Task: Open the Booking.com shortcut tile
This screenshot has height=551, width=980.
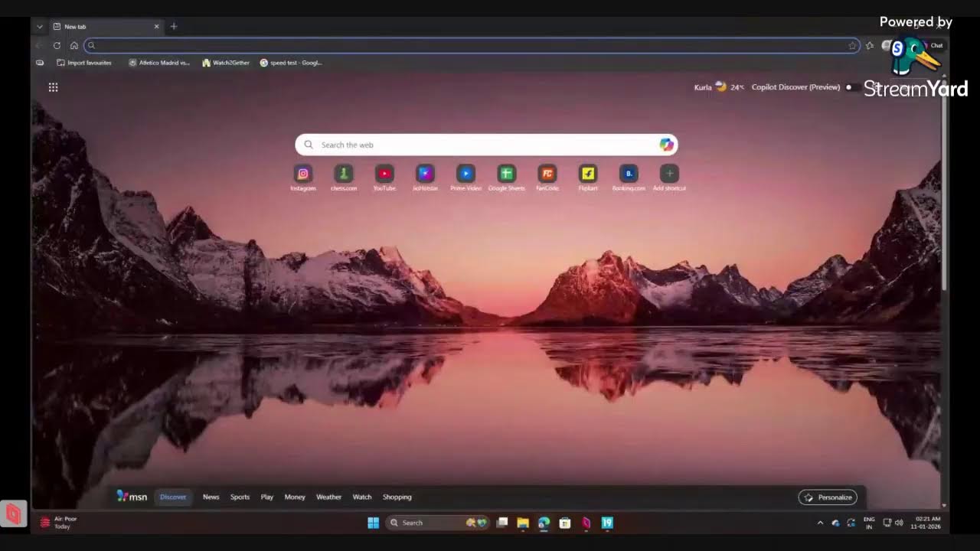Action: (629, 174)
